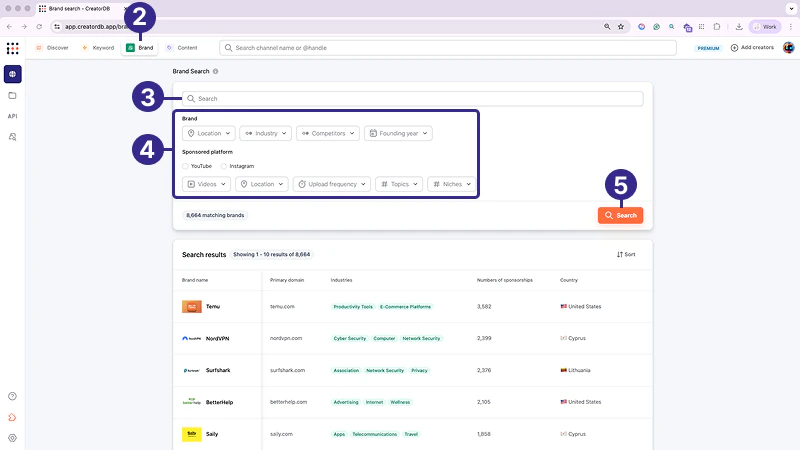Click the Network Security tag in Surfshark row
This screenshot has height=450, width=800.
click(385, 370)
